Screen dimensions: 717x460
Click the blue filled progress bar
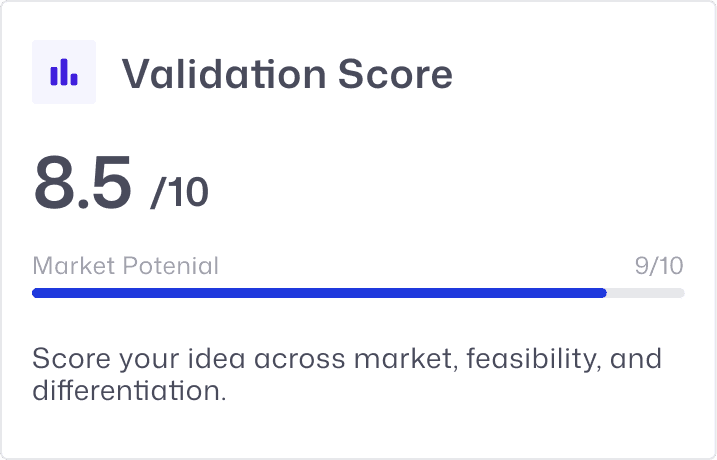[319, 293]
